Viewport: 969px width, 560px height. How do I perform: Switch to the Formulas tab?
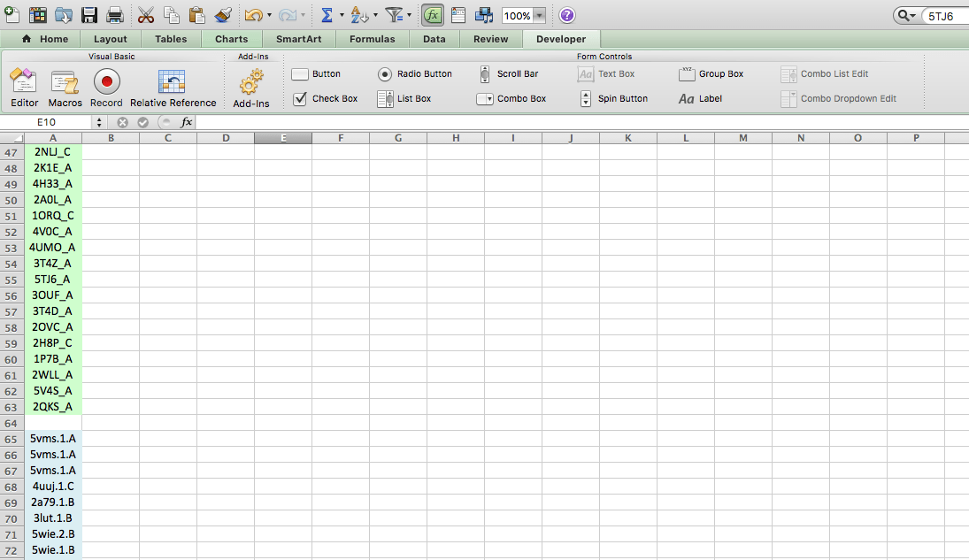click(x=372, y=39)
